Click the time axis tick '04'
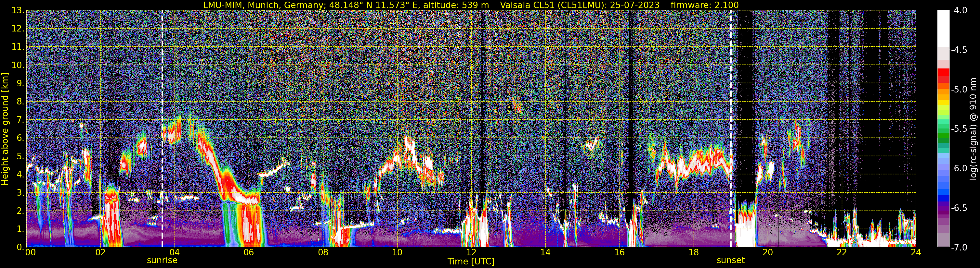The width and height of the screenshot is (980, 268). coord(175,252)
